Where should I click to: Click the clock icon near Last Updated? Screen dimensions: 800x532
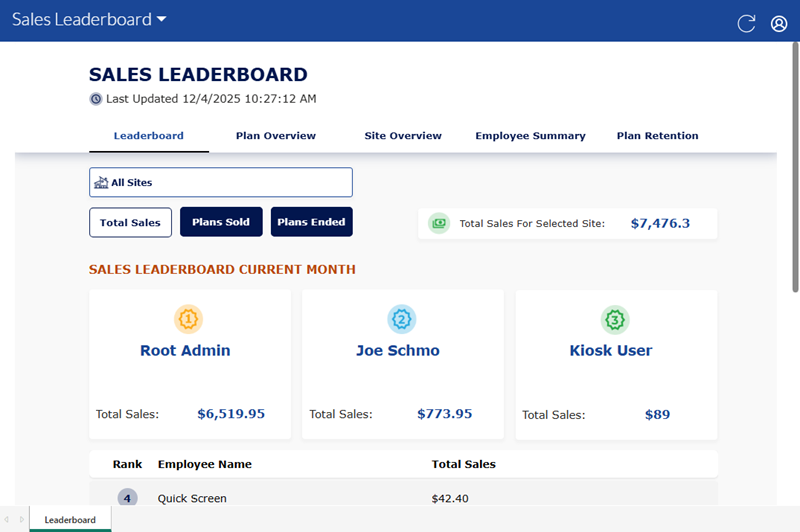[96, 99]
